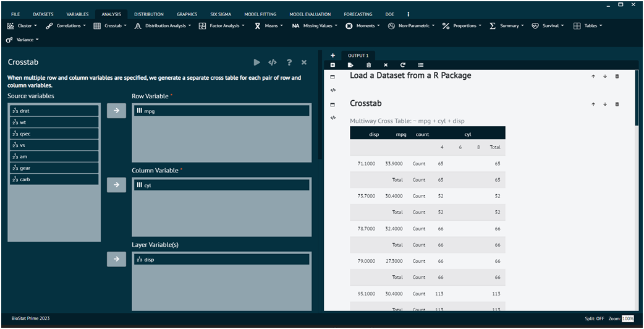Move Load a Dataset output section up
This screenshot has width=644, height=329.
click(593, 77)
